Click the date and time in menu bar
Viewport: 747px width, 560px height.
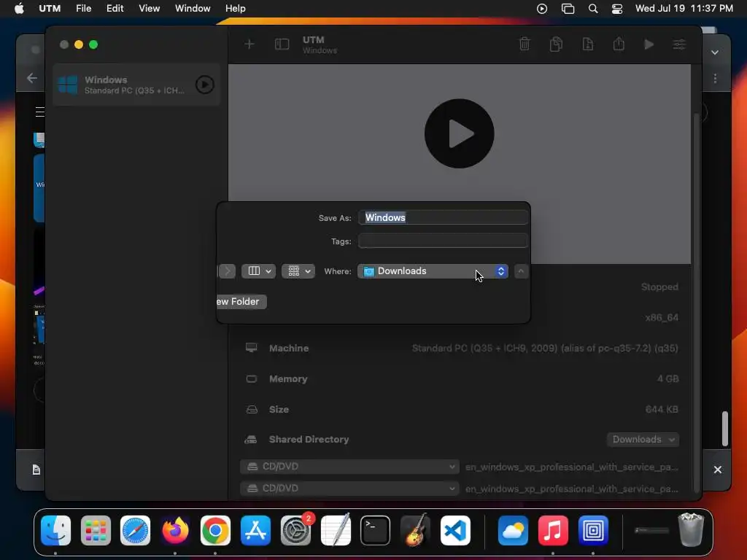pos(684,9)
